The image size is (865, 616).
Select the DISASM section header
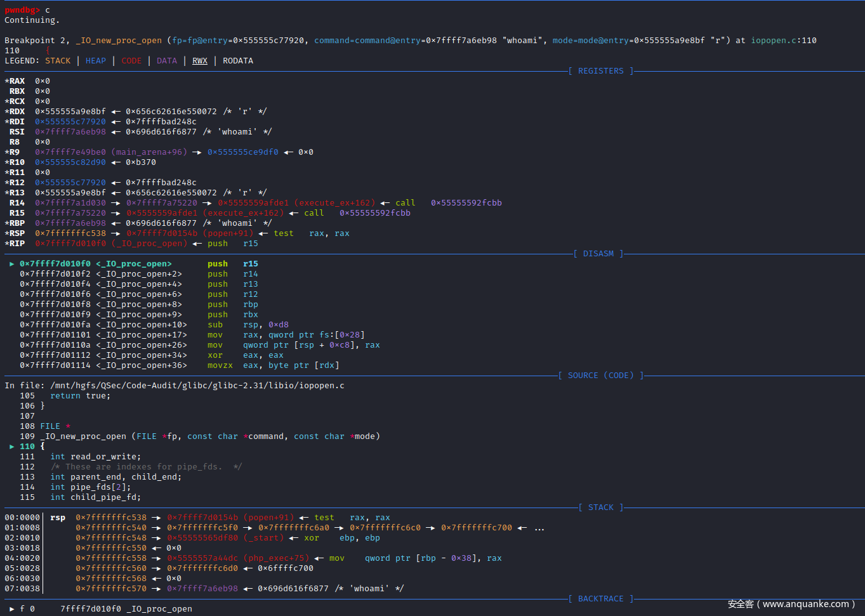point(598,254)
